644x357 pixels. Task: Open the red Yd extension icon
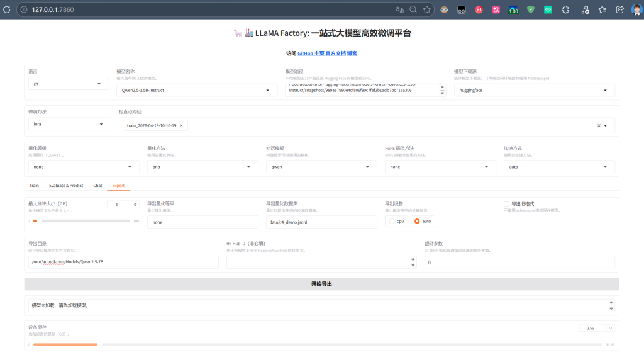pos(479,9)
